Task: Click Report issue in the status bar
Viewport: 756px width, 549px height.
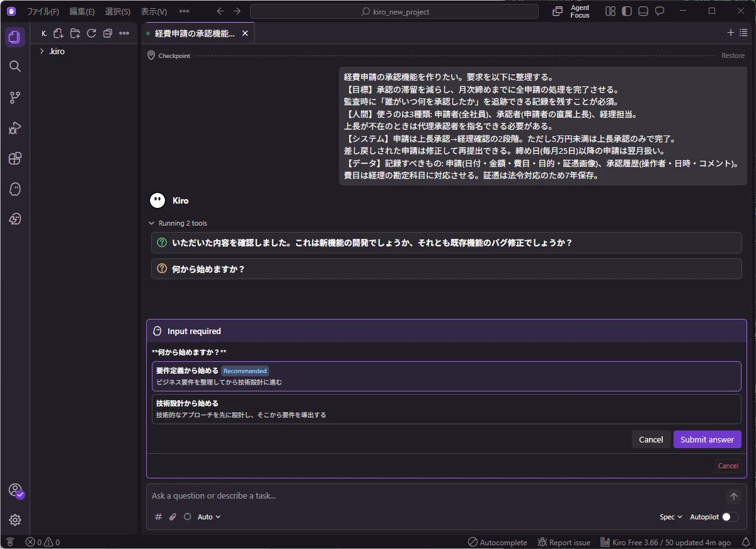Action: tap(564, 542)
